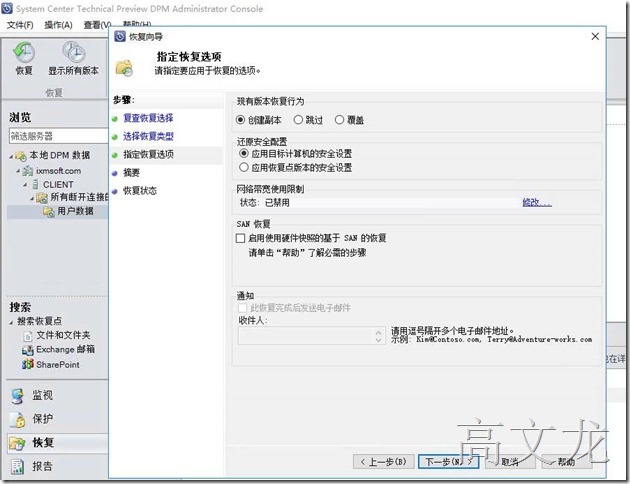Collapse the 本地 DPM 数据 tree node

point(11,156)
